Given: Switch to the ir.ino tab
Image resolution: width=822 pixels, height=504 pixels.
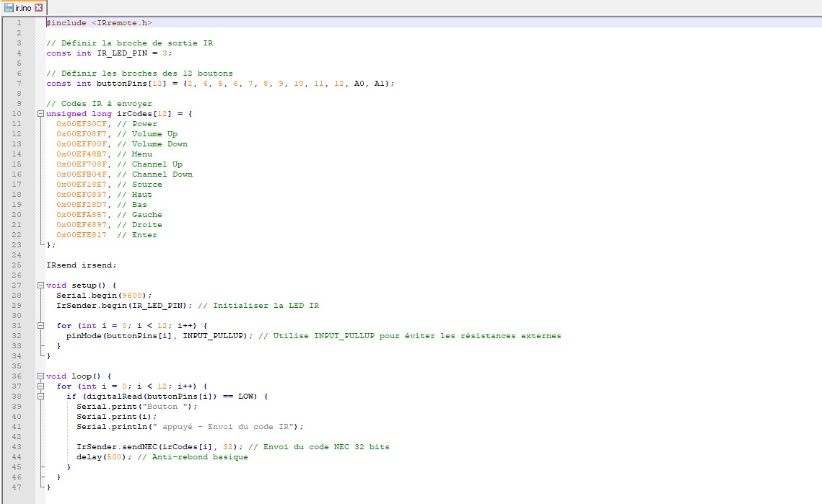Looking at the screenshot, I should pyautogui.click(x=23, y=7).
